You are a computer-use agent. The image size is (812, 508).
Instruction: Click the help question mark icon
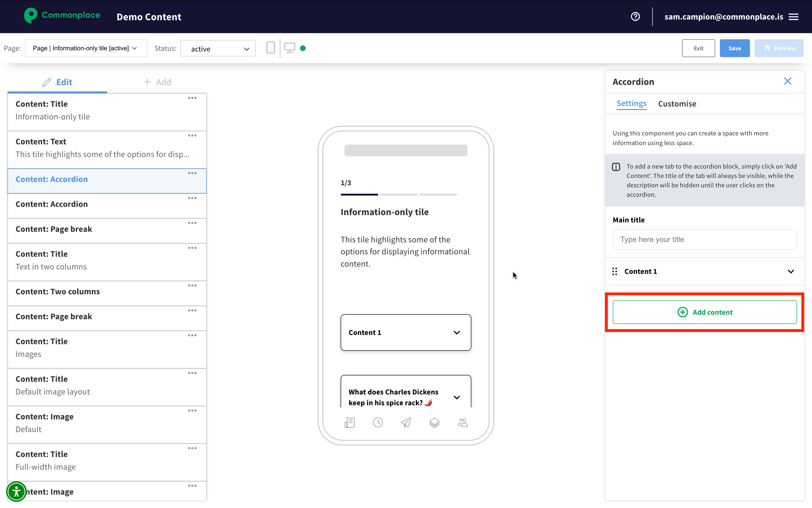(635, 16)
